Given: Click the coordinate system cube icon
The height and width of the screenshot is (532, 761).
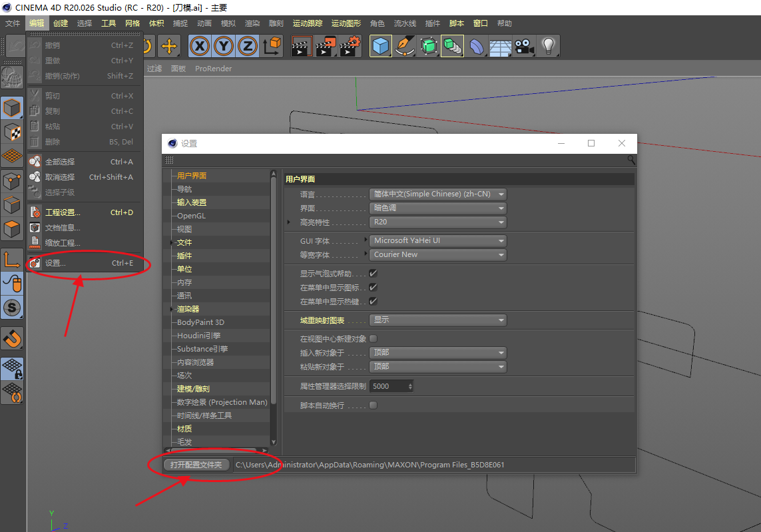Looking at the screenshot, I should (272, 46).
